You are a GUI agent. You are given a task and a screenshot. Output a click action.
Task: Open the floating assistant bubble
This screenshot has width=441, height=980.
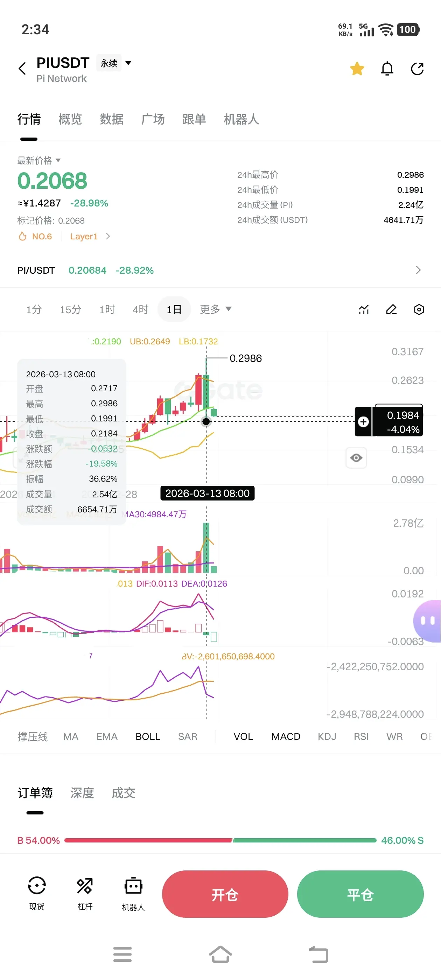click(x=428, y=621)
